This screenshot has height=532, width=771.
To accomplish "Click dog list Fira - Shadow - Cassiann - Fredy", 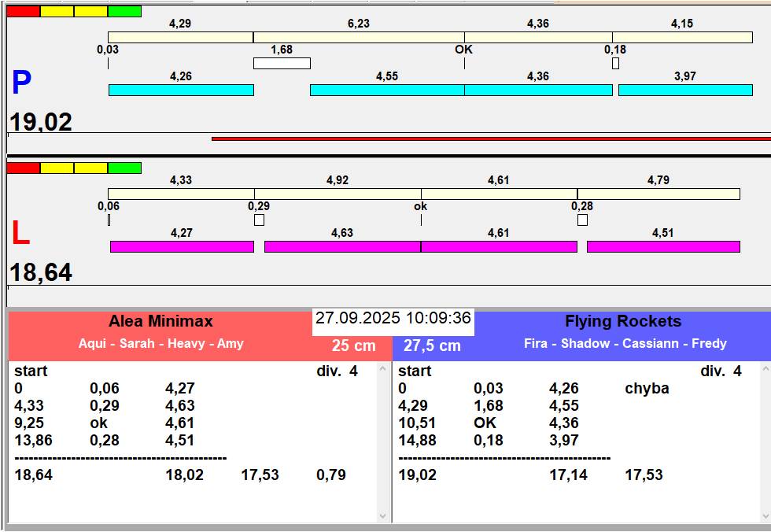I will point(625,343).
